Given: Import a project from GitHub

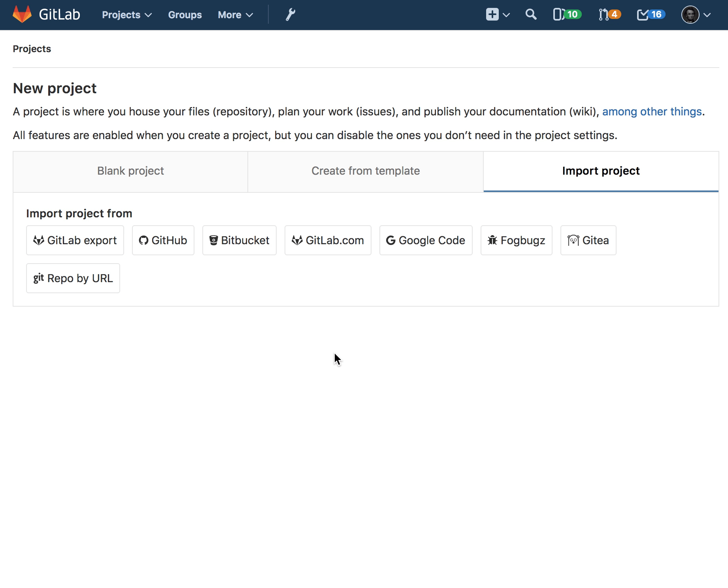Looking at the screenshot, I should (163, 240).
